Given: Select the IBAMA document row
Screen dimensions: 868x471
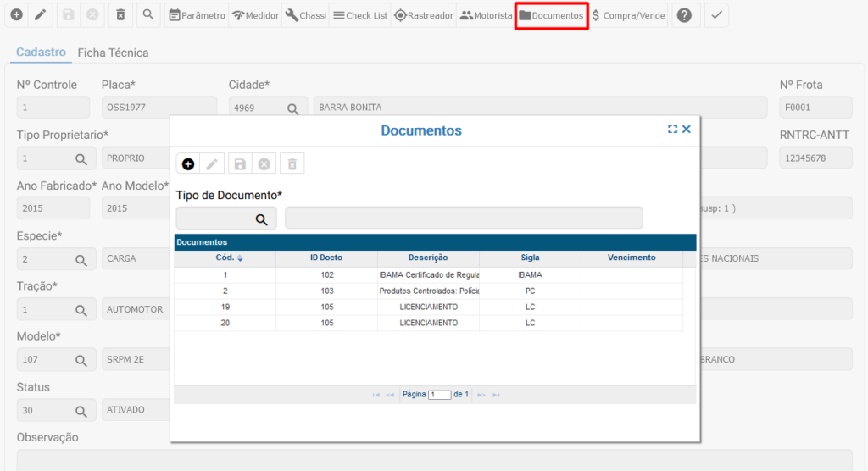Looking at the screenshot, I should pos(428,275).
